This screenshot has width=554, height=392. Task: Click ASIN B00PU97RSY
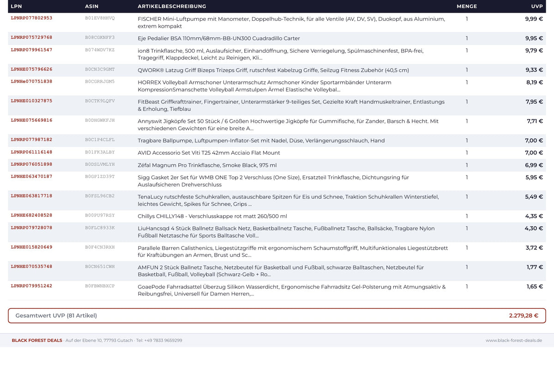[x=100, y=215]
